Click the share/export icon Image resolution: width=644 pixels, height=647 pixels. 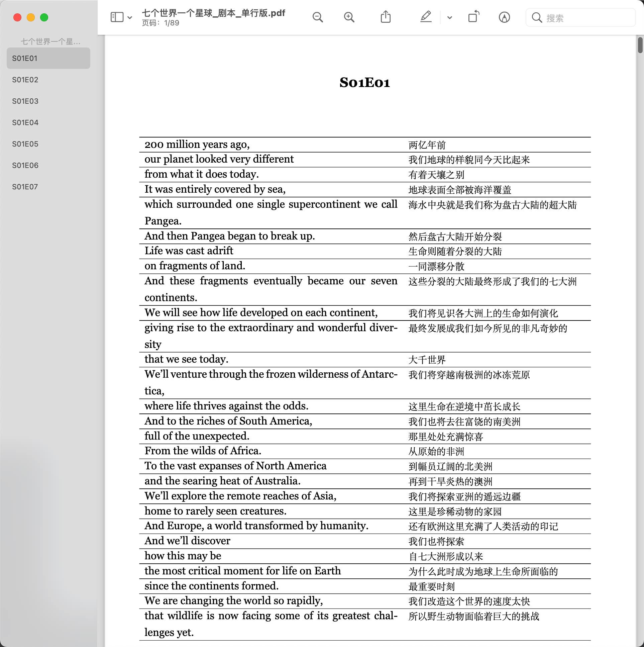385,17
